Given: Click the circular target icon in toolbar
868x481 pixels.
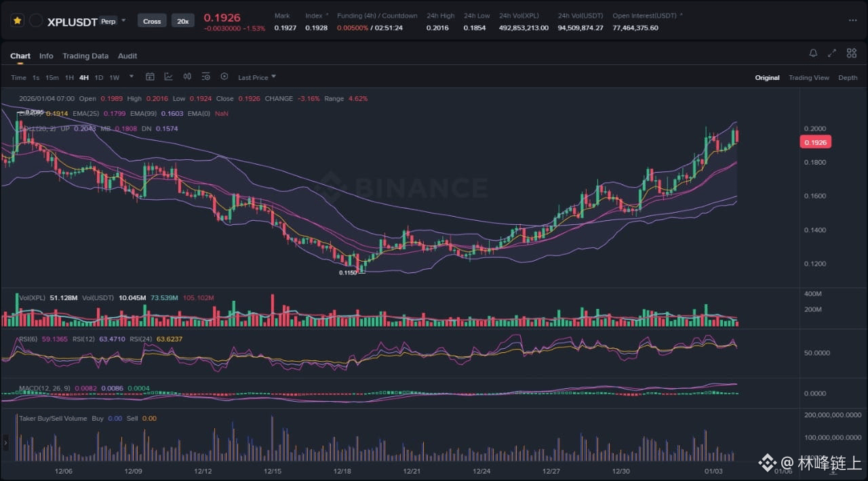Looking at the screenshot, I should coord(224,77).
